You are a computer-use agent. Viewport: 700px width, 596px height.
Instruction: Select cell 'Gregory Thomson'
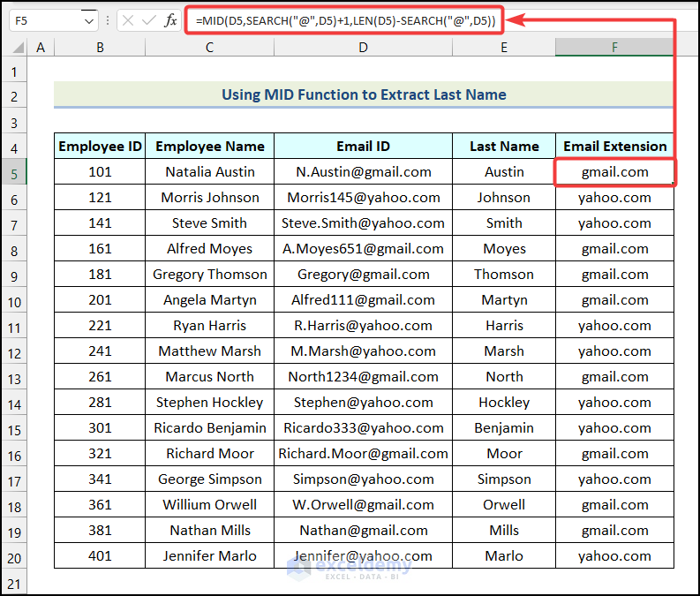click(209, 274)
